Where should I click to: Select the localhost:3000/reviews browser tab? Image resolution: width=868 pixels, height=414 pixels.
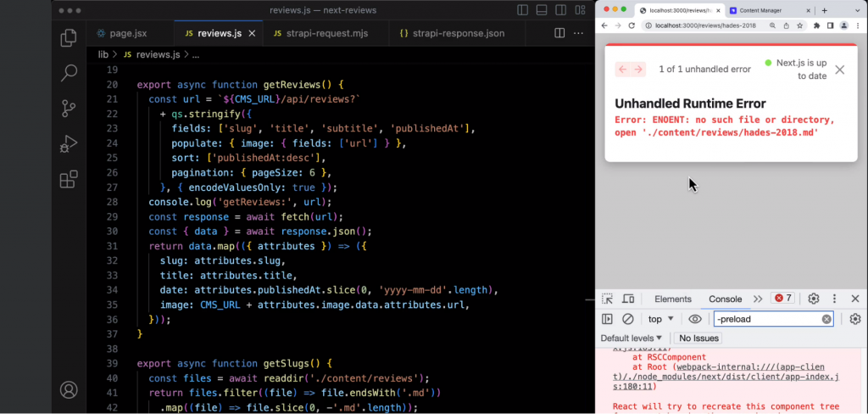[680, 10]
